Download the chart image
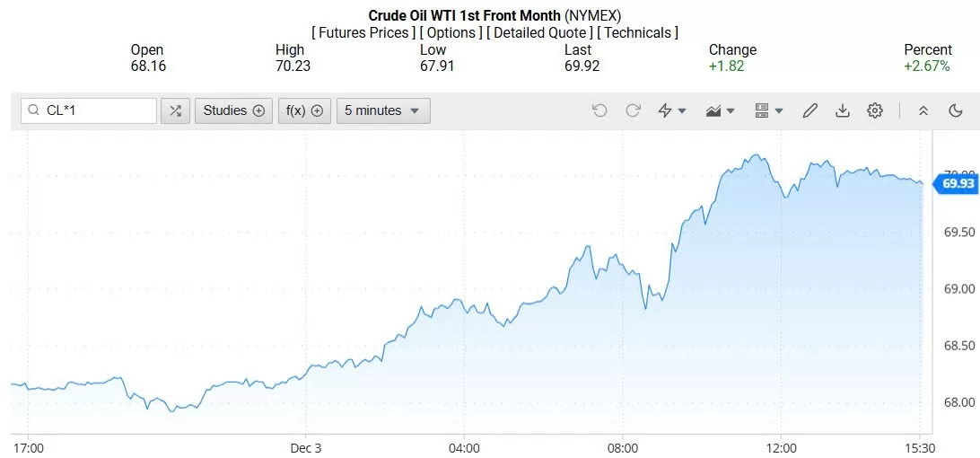This screenshot has width=980, height=458. [x=842, y=110]
